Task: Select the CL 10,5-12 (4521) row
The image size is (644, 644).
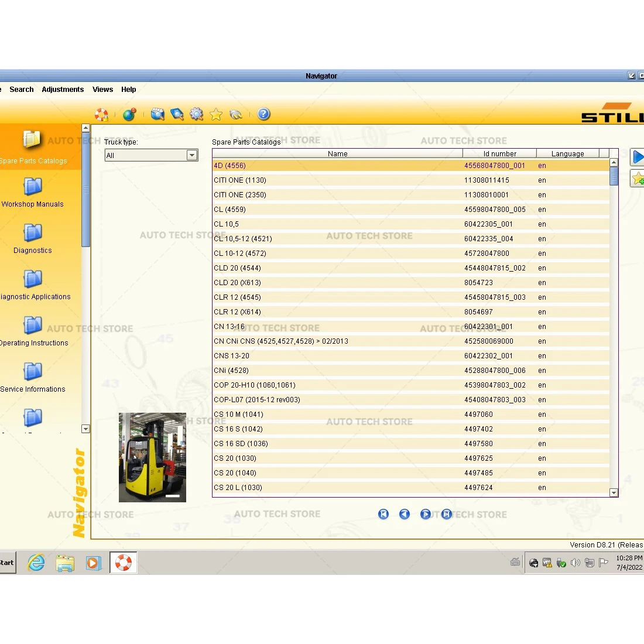Action: click(411, 239)
